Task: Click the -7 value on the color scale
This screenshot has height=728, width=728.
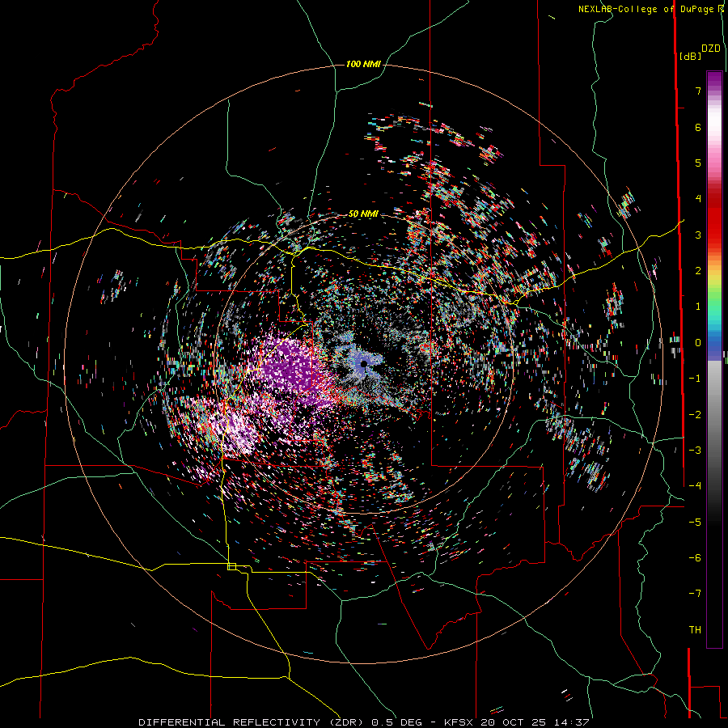Action: click(695, 594)
